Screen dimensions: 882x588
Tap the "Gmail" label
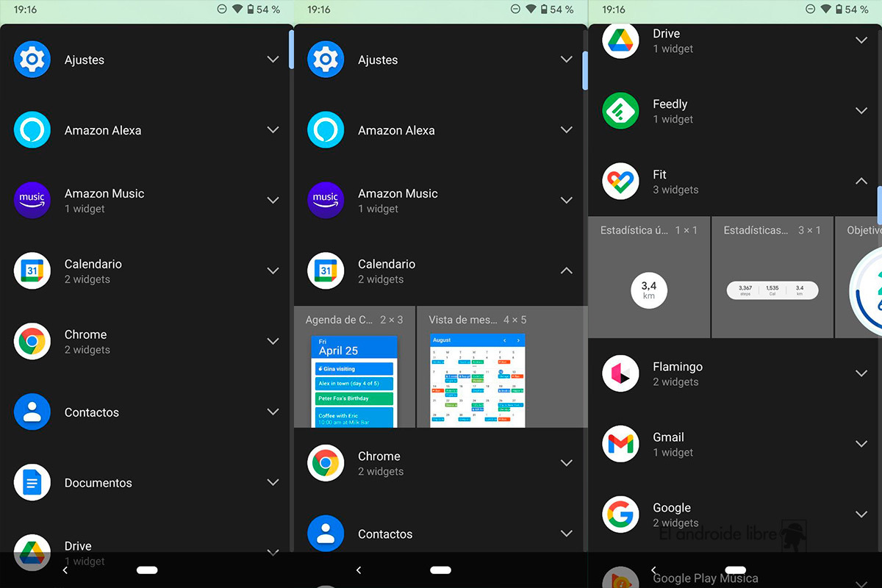tap(669, 437)
